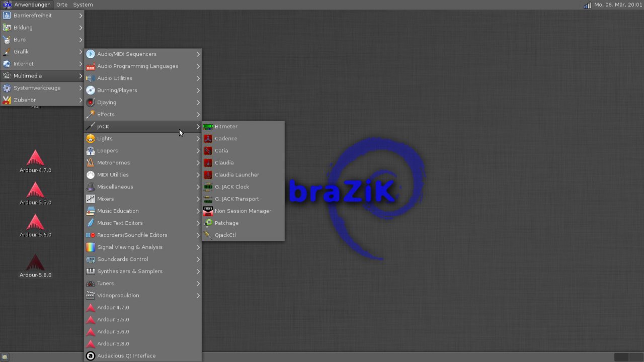Click the G. JACK Clock icon

(208, 187)
